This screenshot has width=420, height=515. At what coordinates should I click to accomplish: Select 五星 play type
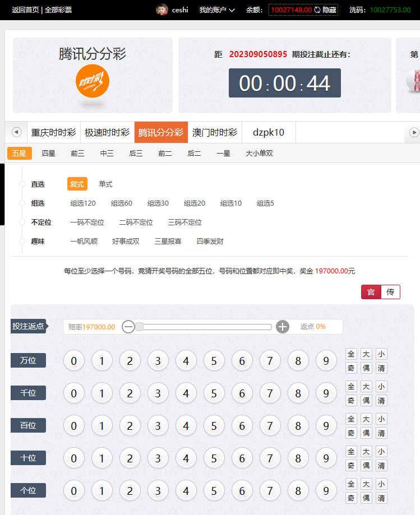click(20, 154)
